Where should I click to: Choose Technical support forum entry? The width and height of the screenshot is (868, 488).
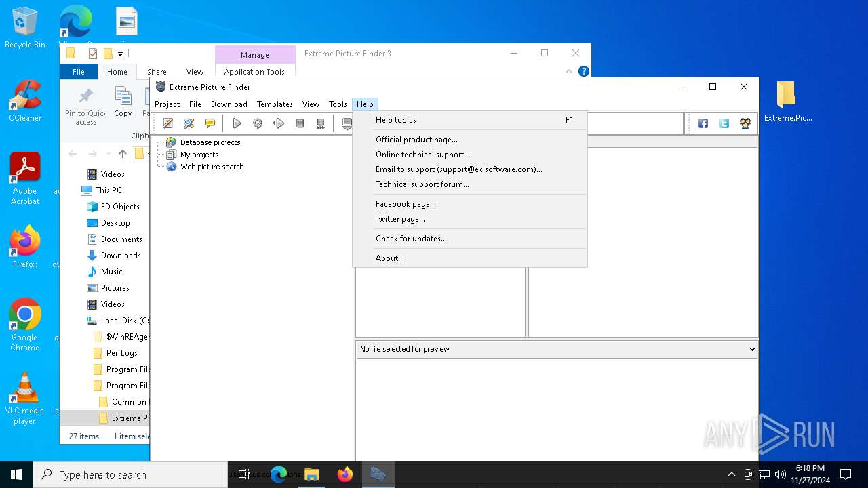470,184
